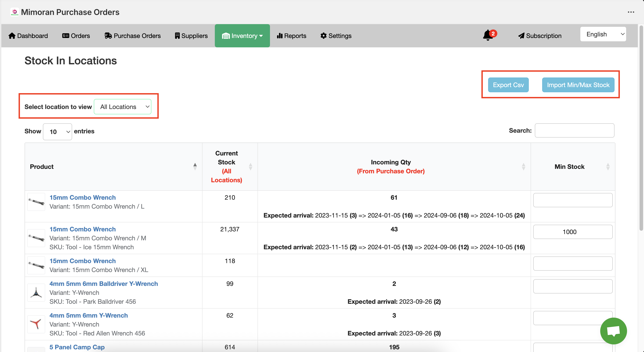Click the red Y-Wrench thumbnail
This screenshot has width=644, height=352.
(36, 324)
